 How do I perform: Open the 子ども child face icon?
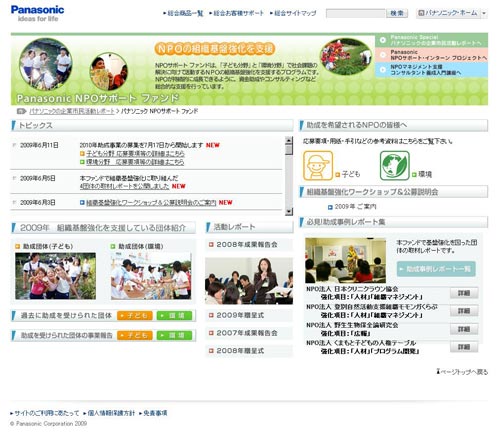(x=318, y=166)
